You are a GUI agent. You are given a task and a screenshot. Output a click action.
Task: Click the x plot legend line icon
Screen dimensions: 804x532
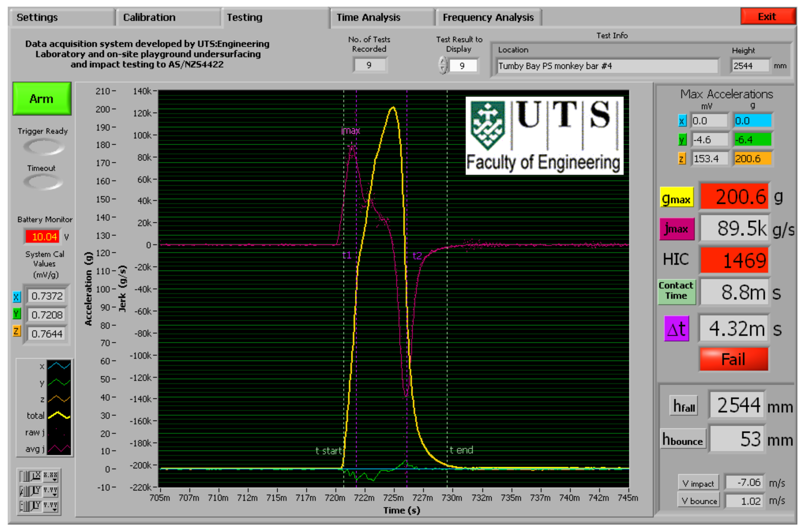pos(59,366)
